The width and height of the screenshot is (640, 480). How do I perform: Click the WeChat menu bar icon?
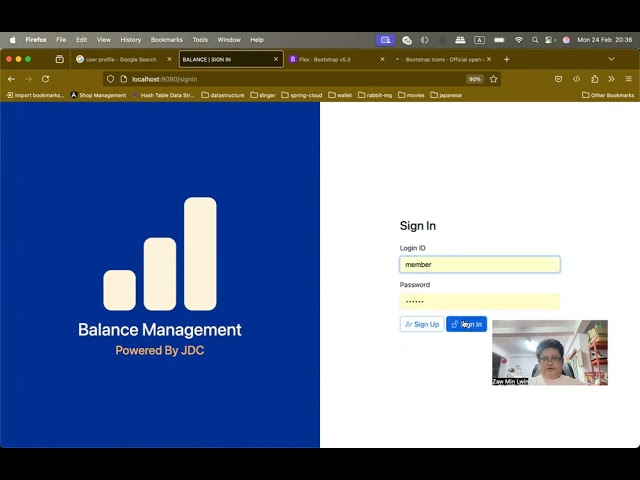407,40
